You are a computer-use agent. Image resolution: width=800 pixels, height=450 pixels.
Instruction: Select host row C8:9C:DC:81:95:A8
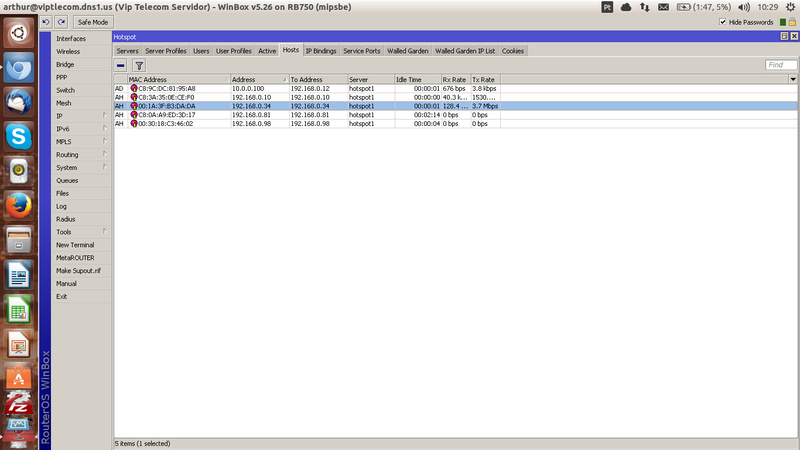[456, 88]
